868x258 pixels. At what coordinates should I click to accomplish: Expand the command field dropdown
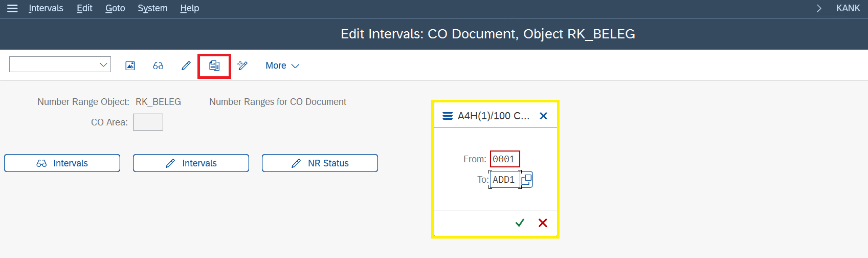[x=103, y=64]
